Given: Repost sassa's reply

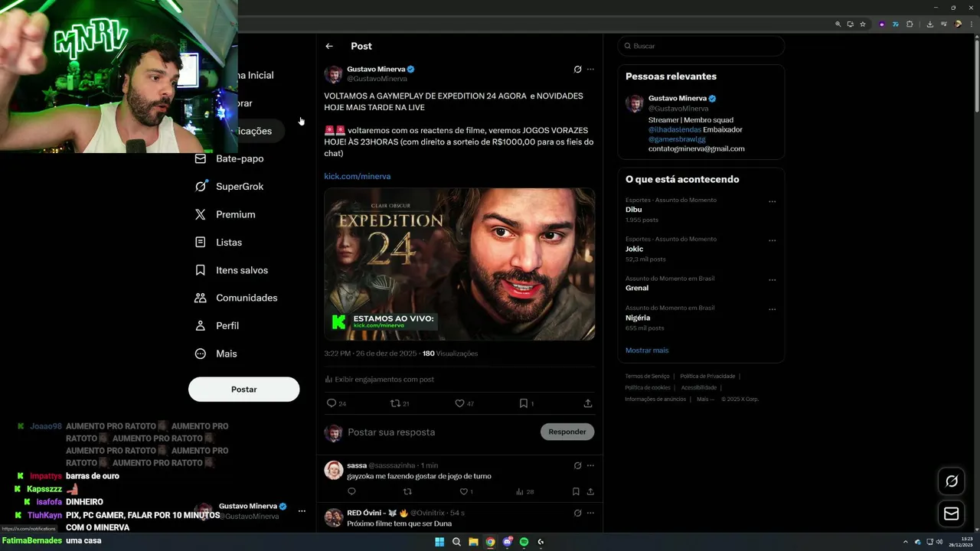Looking at the screenshot, I should [407, 492].
